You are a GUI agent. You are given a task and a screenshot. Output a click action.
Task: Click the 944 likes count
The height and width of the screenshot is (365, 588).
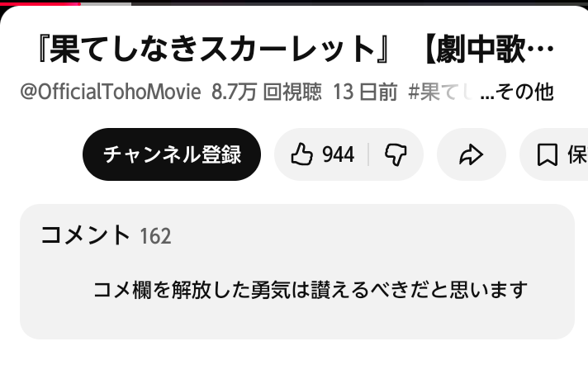339,154
